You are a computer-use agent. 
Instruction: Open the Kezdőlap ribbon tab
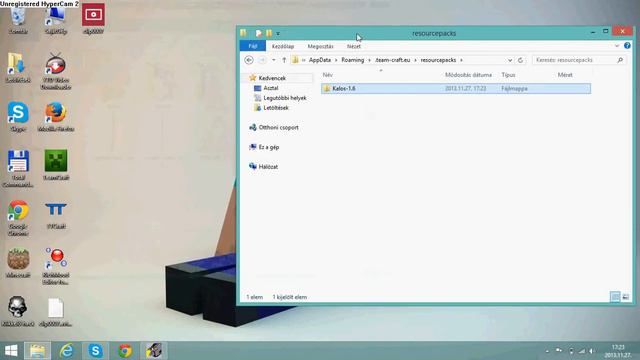pyautogui.click(x=283, y=47)
